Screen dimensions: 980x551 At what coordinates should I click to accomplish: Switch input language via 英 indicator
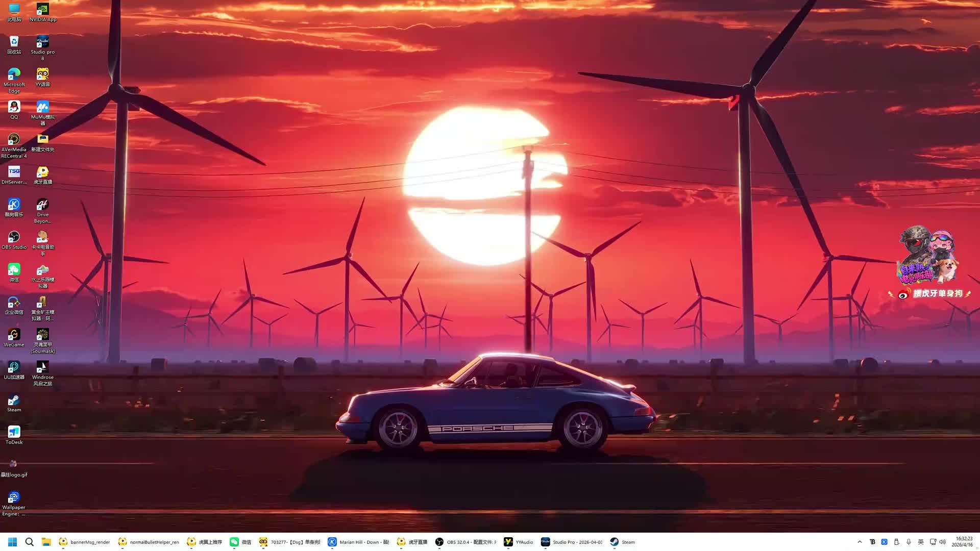921,542
